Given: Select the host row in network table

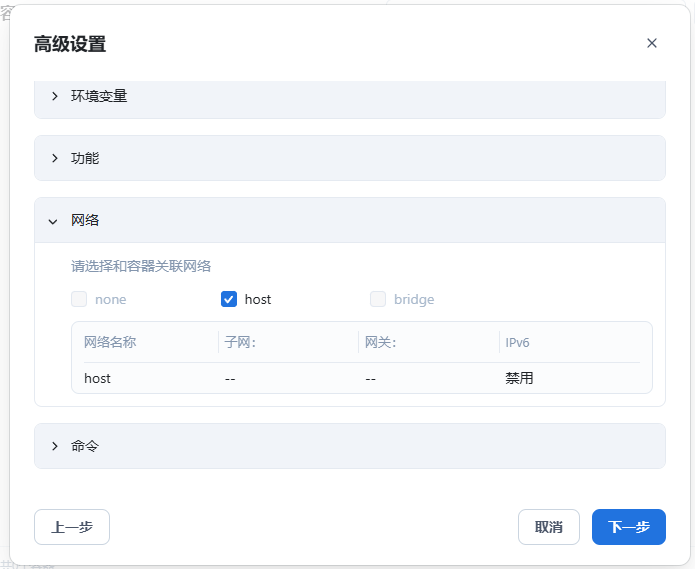Looking at the screenshot, I should tap(361, 378).
